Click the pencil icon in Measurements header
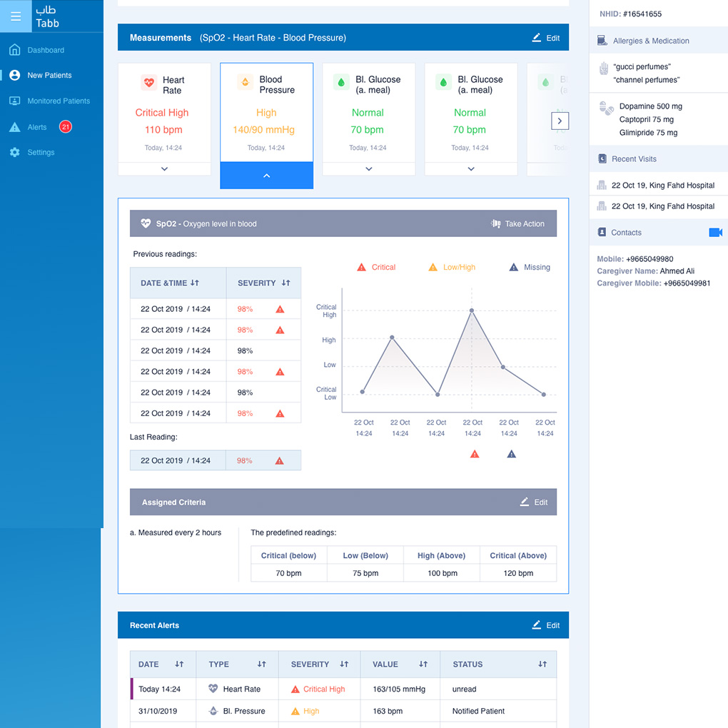 [x=537, y=38]
